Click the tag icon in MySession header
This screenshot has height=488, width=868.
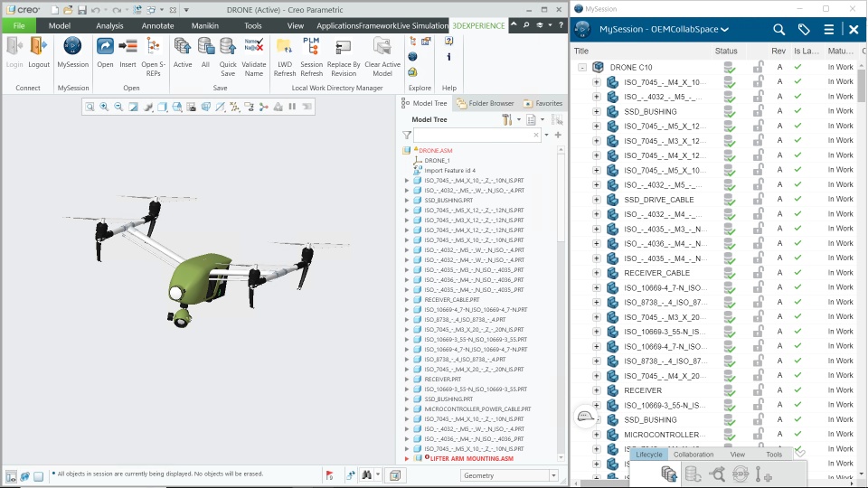pyautogui.click(x=804, y=29)
